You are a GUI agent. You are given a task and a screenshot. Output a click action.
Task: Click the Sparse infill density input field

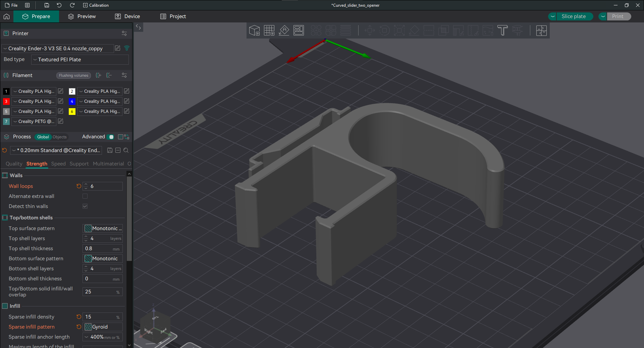(x=103, y=317)
